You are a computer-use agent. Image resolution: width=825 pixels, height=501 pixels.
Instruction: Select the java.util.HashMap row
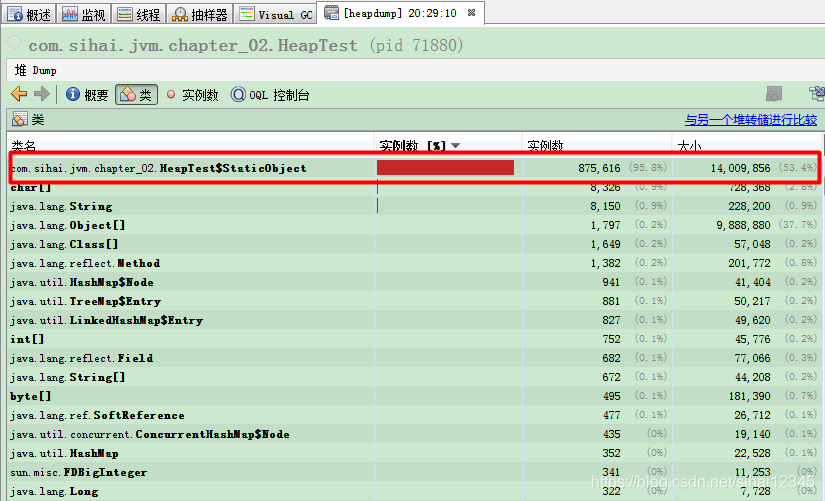tap(415, 453)
